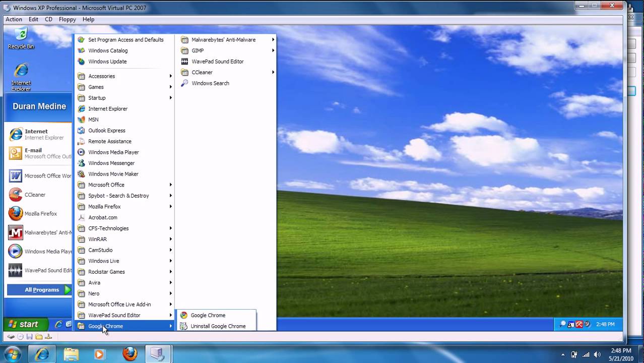Open Internet Explorer desktop shortcut
The image size is (644, 363).
21,76
